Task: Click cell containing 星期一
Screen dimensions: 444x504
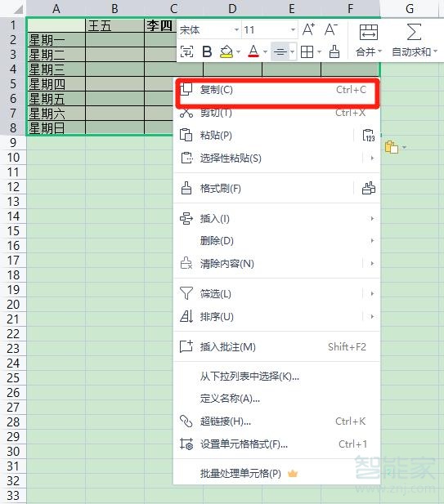Action: [56, 40]
